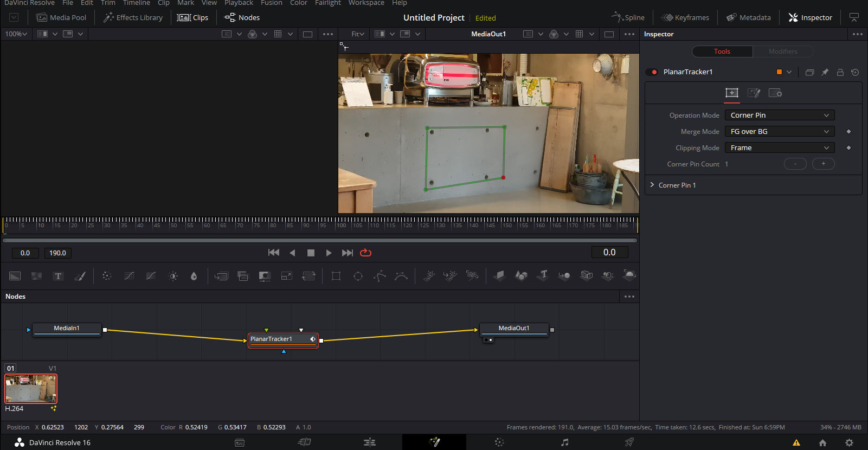Click the Paint brush tool icon
Viewport: 868px width, 450px height.
pyautogui.click(x=80, y=276)
